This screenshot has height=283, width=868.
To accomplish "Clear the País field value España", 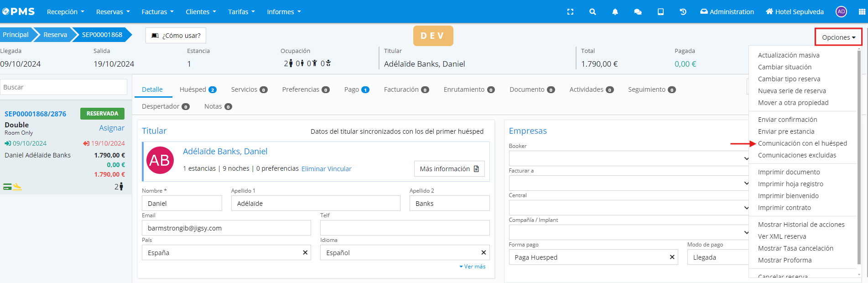I will point(305,252).
